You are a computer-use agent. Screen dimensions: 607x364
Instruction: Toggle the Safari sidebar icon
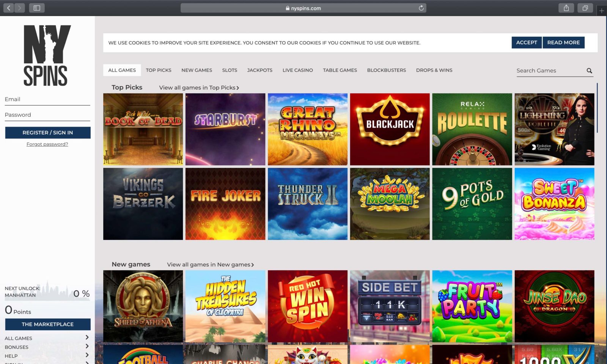37,7
